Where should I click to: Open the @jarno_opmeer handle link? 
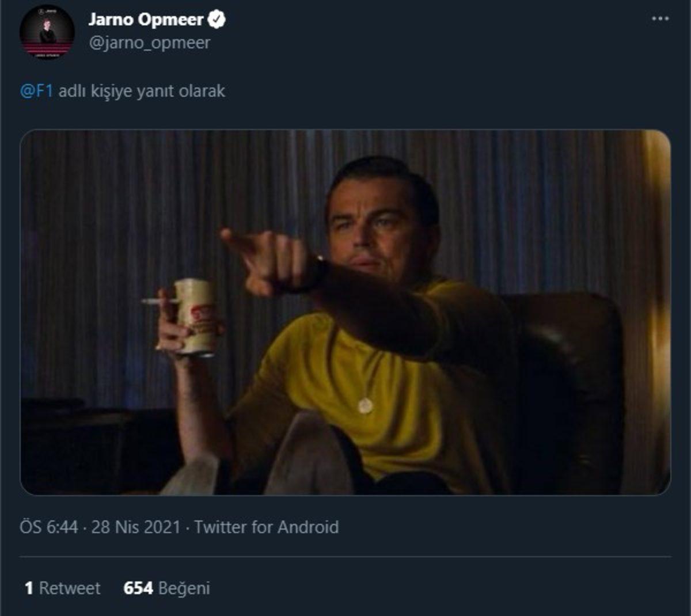pos(149,43)
